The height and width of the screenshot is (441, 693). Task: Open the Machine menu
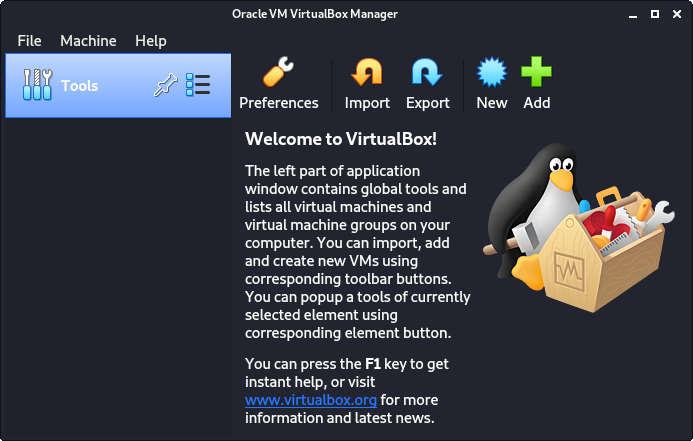(x=88, y=41)
